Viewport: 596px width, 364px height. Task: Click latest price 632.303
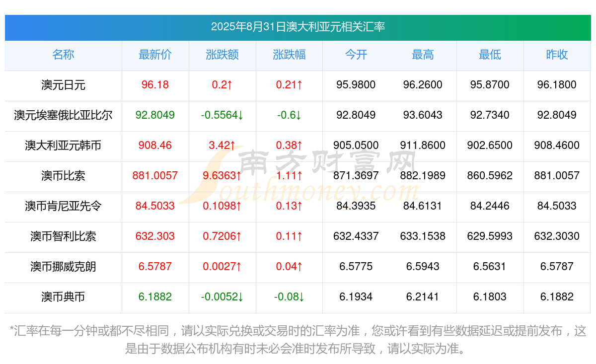coord(155,236)
